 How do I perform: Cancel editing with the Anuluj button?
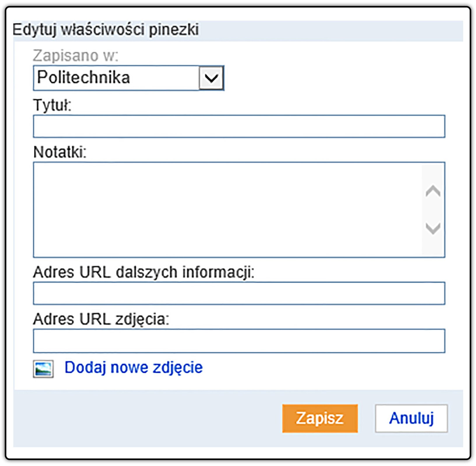click(411, 418)
